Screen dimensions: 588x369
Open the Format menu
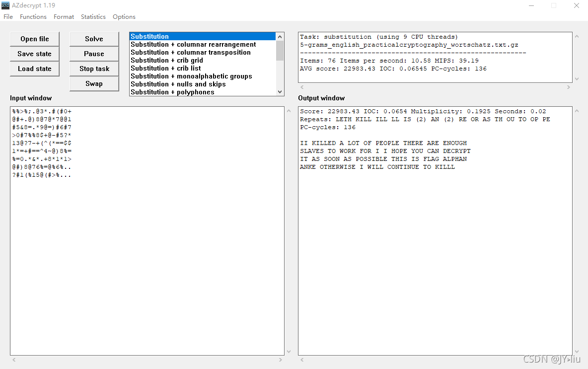tap(64, 17)
